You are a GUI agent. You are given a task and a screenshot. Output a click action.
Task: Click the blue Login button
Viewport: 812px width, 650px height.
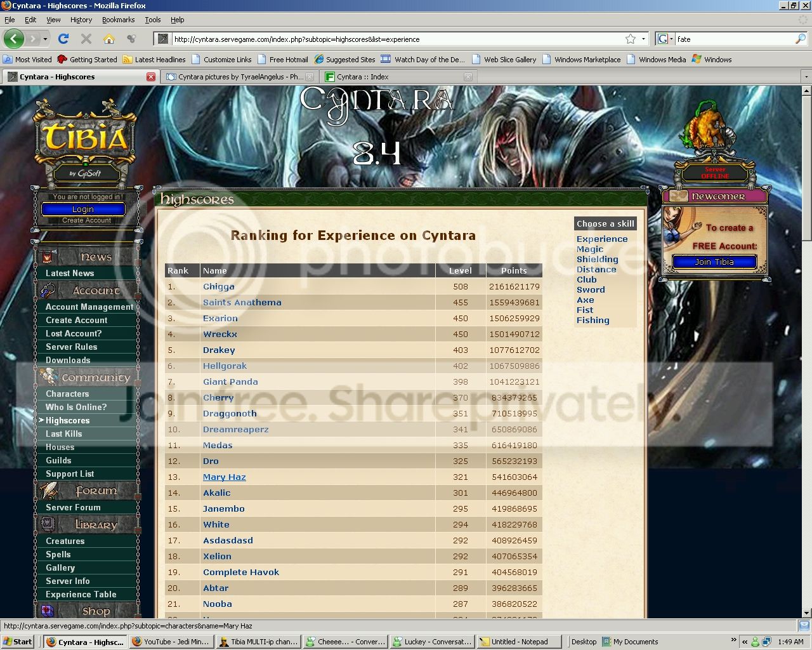coord(83,209)
